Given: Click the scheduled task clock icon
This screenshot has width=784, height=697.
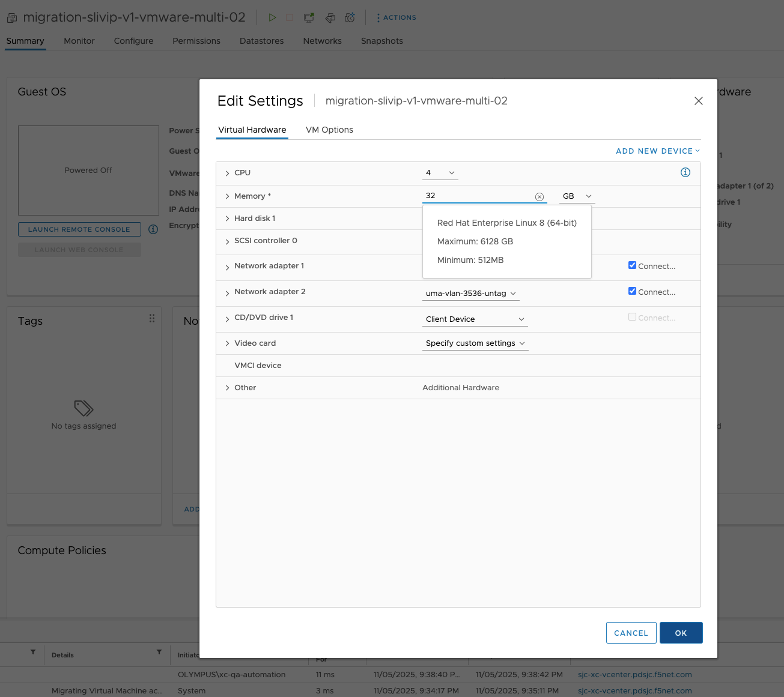Looking at the screenshot, I should 350,17.
